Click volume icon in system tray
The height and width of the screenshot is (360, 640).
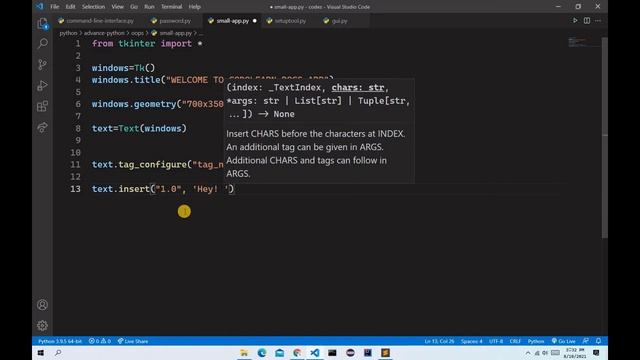[545, 353]
